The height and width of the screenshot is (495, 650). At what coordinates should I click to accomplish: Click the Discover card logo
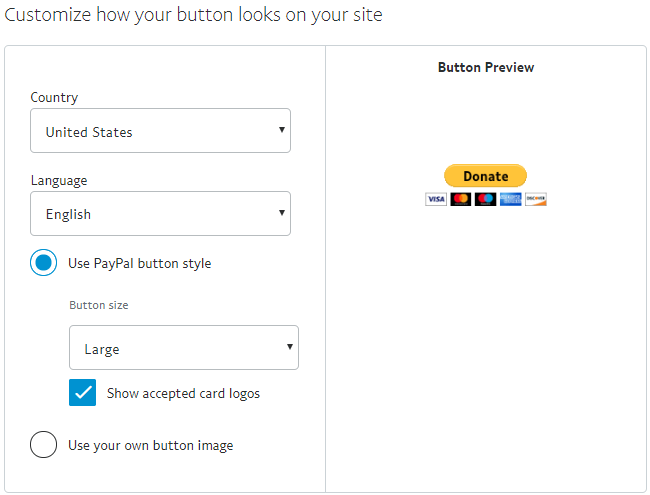[536, 199]
